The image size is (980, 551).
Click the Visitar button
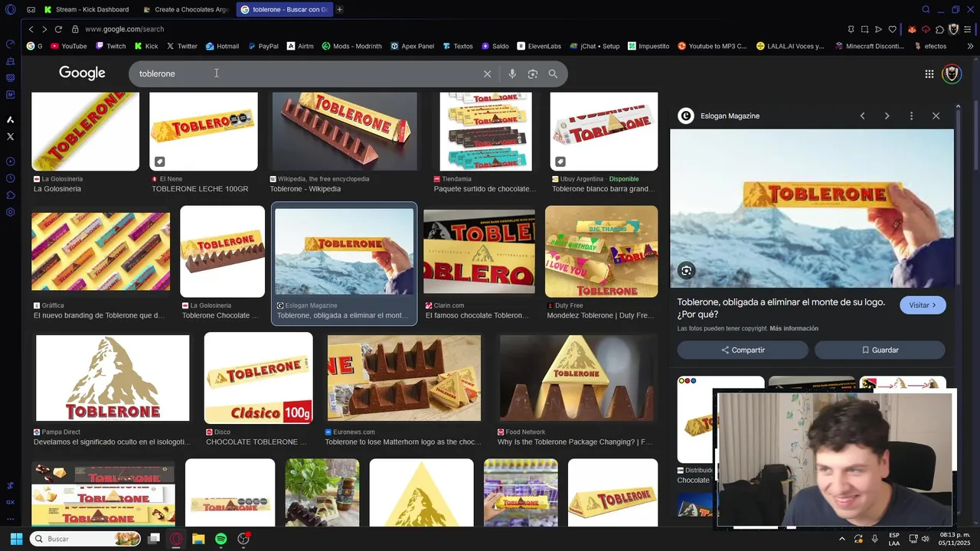pyautogui.click(x=923, y=305)
